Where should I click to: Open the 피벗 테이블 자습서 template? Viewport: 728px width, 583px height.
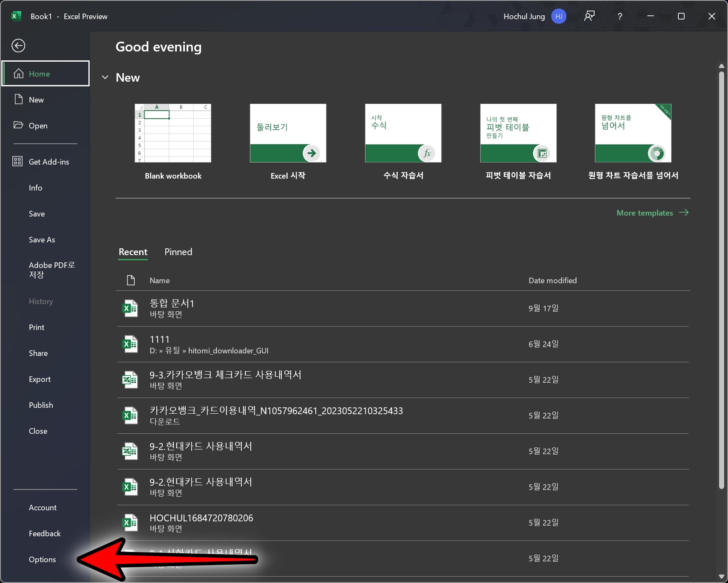518,142
